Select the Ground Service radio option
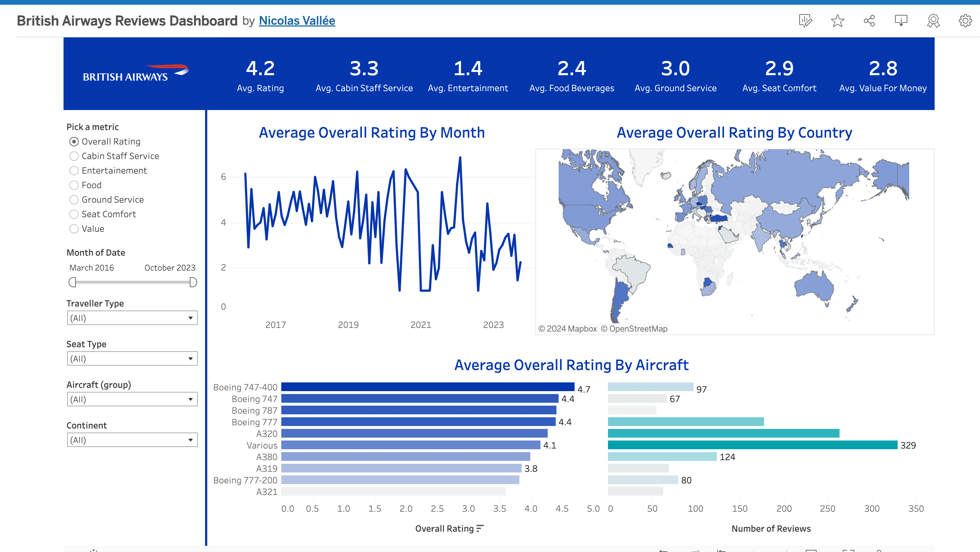The image size is (980, 552). pyautogui.click(x=74, y=200)
